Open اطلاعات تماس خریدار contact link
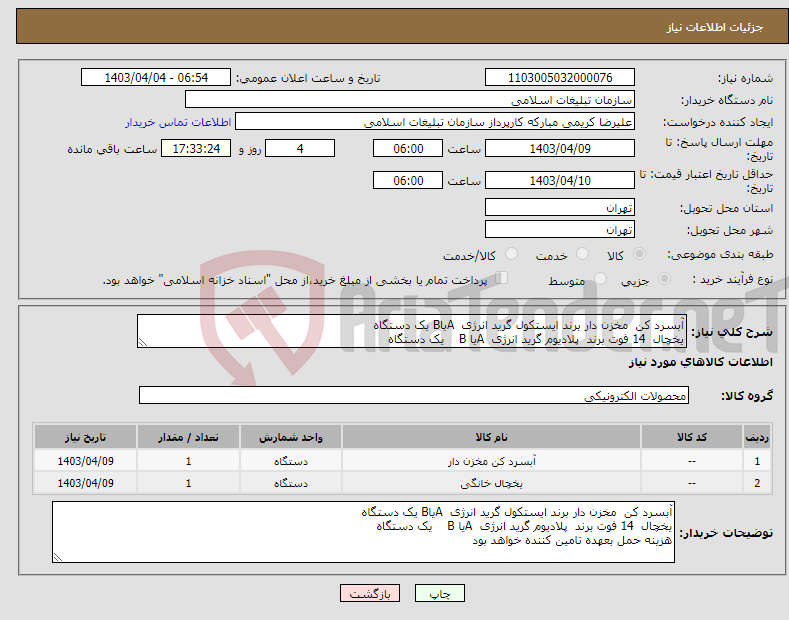 pos(178,122)
